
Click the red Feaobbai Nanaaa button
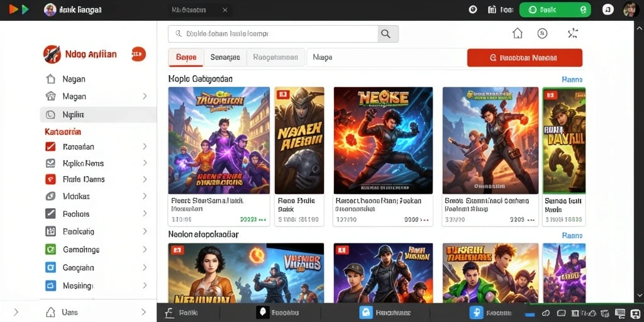(525, 58)
